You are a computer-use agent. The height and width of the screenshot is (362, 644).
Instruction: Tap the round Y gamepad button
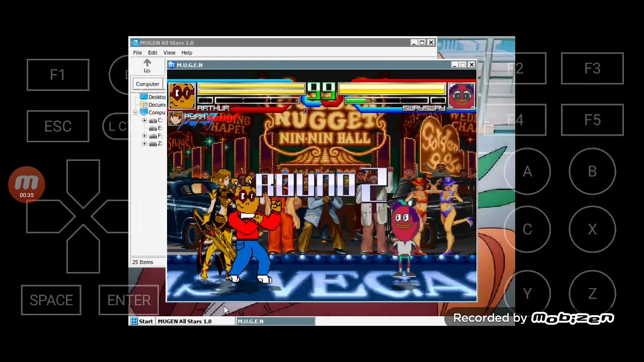[x=527, y=294]
